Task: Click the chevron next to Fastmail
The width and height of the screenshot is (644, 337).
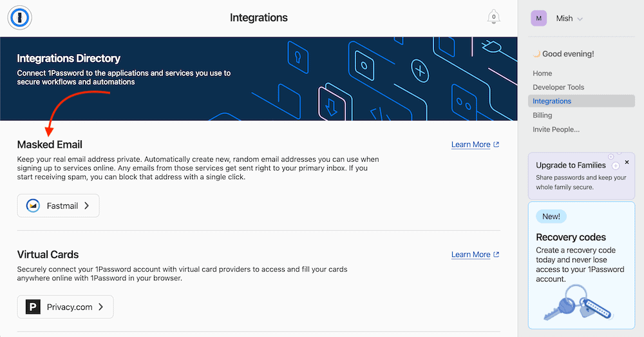Action: 87,206
